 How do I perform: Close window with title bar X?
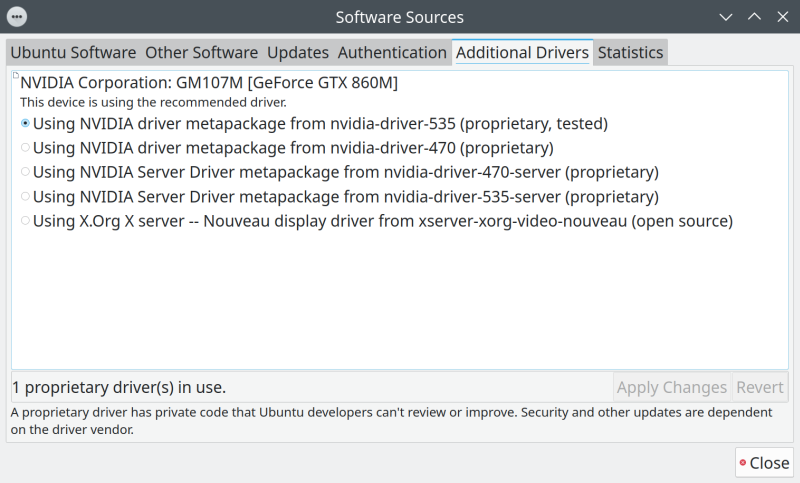click(x=783, y=17)
